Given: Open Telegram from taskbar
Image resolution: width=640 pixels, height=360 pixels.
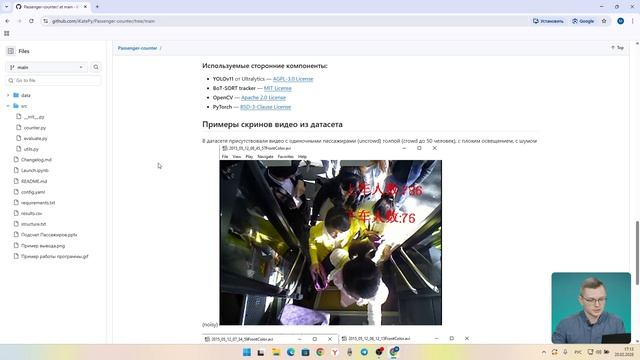Looking at the screenshot, I should [364, 352].
